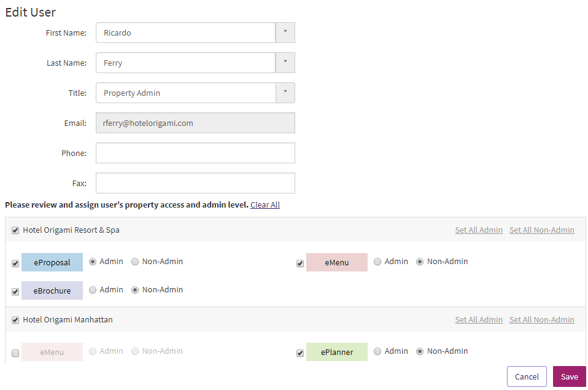This screenshot has height=390, width=588.
Task: Select Admin for eBrochure
Action: [93, 290]
